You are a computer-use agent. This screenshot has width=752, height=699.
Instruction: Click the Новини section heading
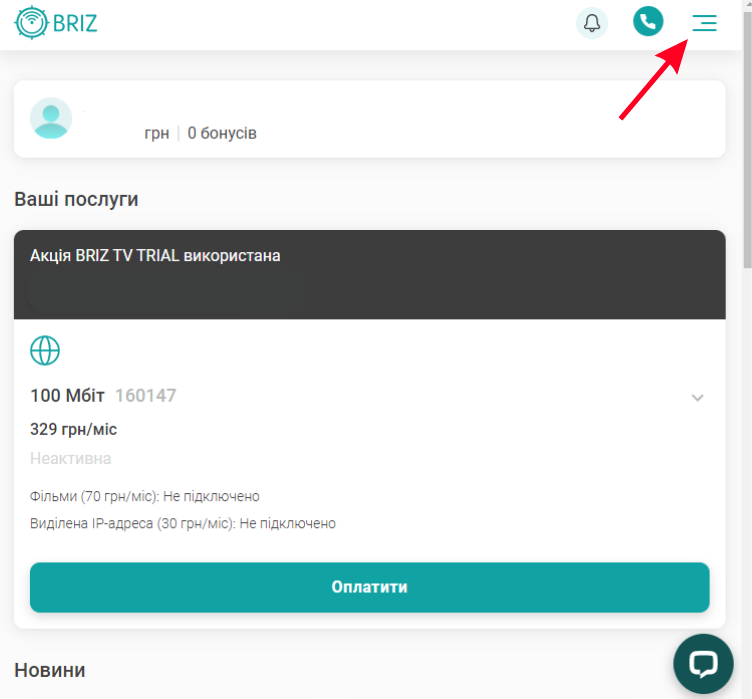click(x=50, y=670)
